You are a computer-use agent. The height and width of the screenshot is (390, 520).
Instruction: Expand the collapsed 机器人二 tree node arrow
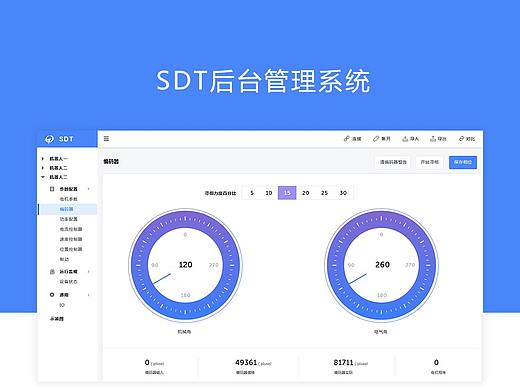pos(43,168)
